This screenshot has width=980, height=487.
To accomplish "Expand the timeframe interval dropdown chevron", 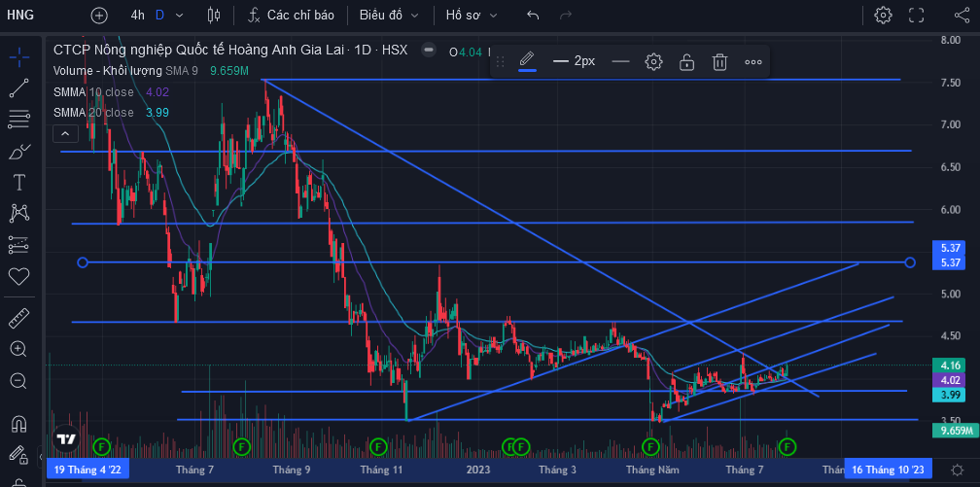I will 180,15.
